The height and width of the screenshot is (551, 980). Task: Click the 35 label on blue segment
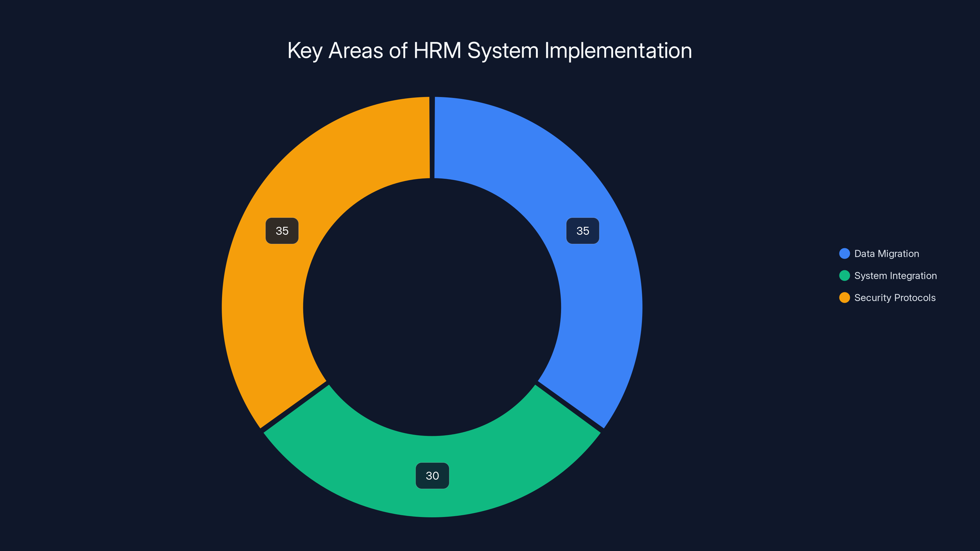[x=582, y=231]
